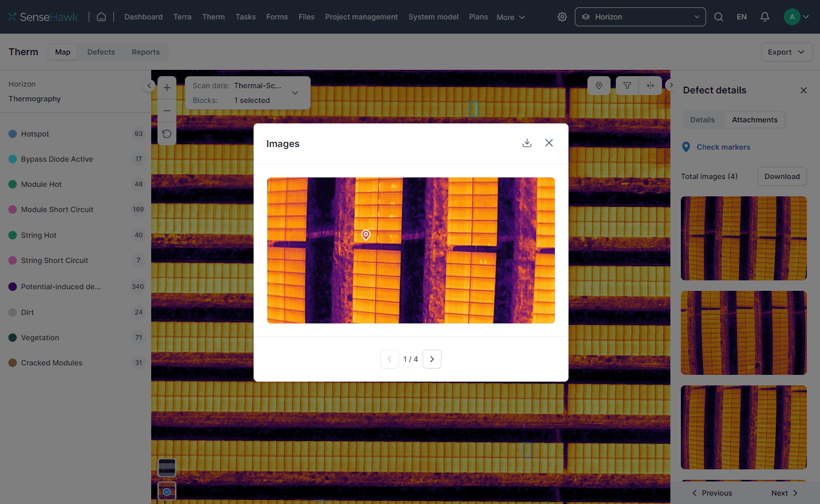The height and width of the screenshot is (504, 820).
Task: Switch to Attachments tab
Action: 755,120
